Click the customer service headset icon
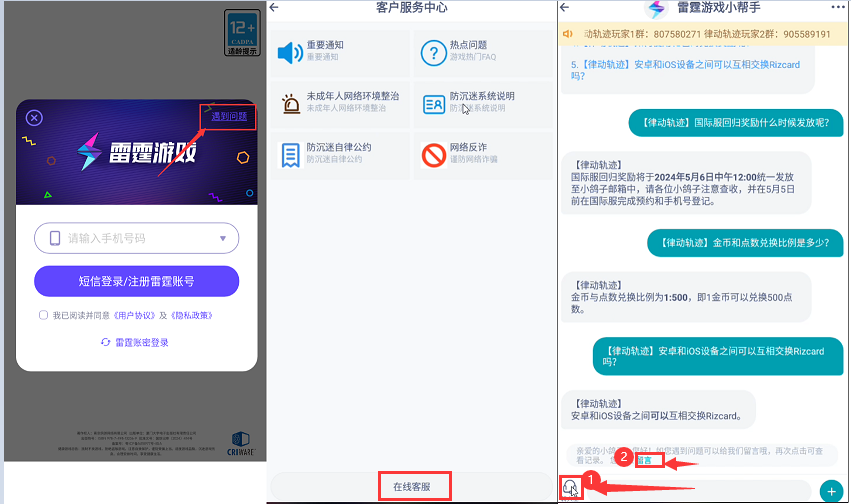 pos(570,488)
